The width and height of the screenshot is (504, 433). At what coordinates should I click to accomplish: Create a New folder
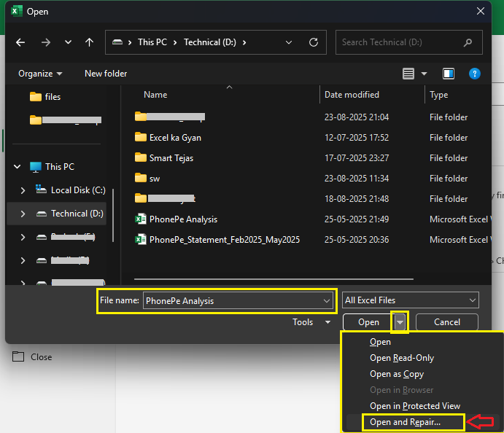[x=106, y=74]
